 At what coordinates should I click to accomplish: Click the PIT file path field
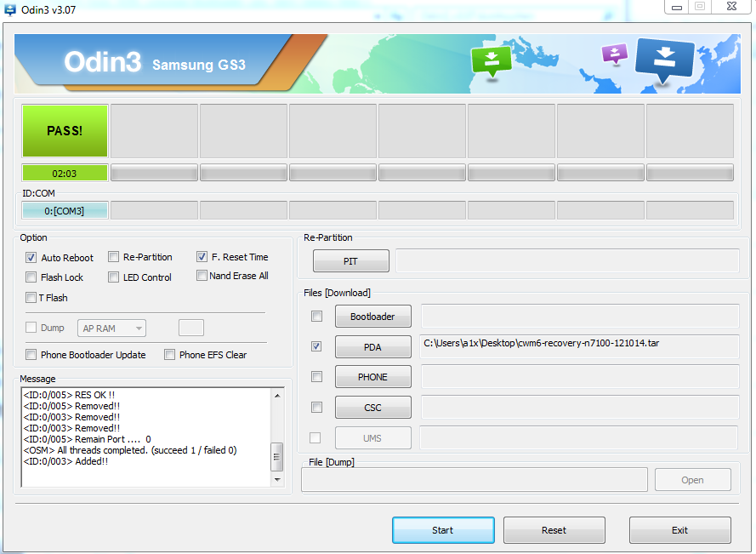(x=567, y=260)
